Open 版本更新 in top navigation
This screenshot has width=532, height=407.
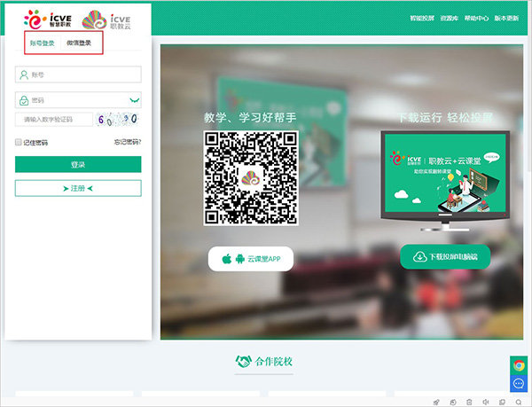506,19
